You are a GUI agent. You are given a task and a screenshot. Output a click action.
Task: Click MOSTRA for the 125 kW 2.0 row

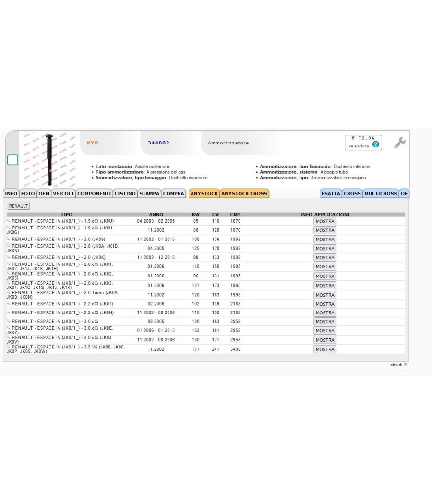click(325, 249)
